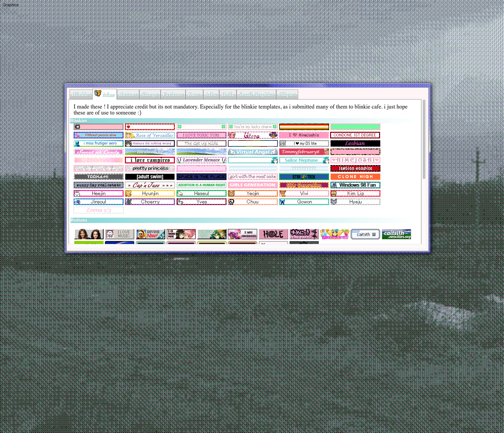Select the Favicons tab
The width and height of the screenshot is (504, 433).
click(x=173, y=95)
